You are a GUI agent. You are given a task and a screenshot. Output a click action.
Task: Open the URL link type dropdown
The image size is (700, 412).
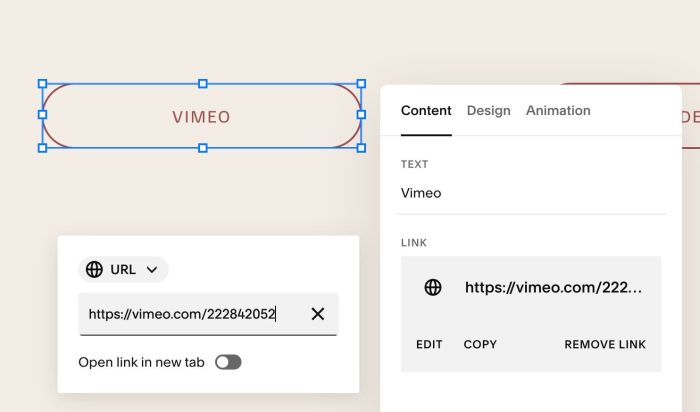(123, 270)
